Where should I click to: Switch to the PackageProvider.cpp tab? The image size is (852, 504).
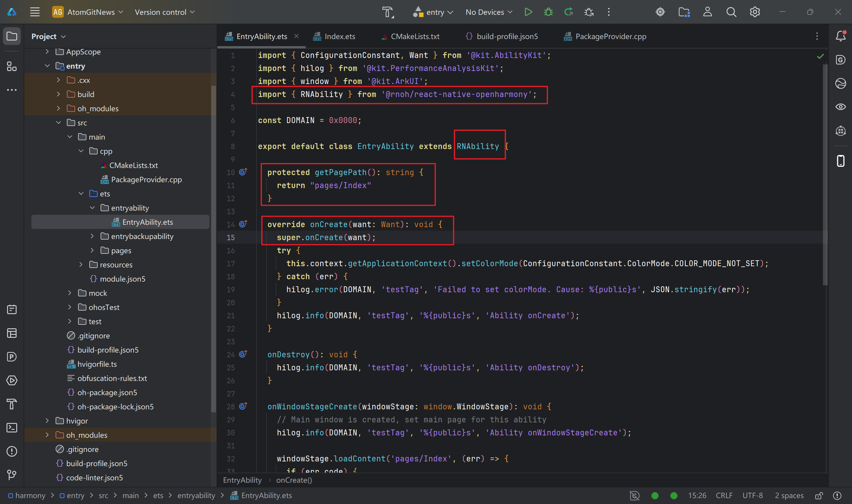click(610, 36)
